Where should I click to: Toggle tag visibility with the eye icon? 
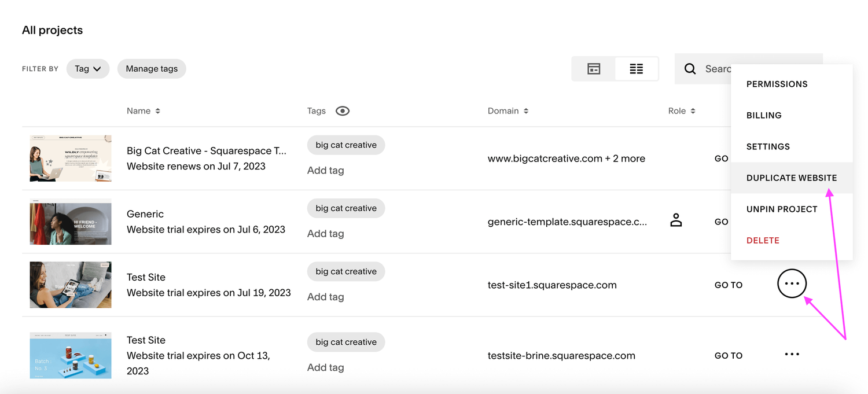342,111
